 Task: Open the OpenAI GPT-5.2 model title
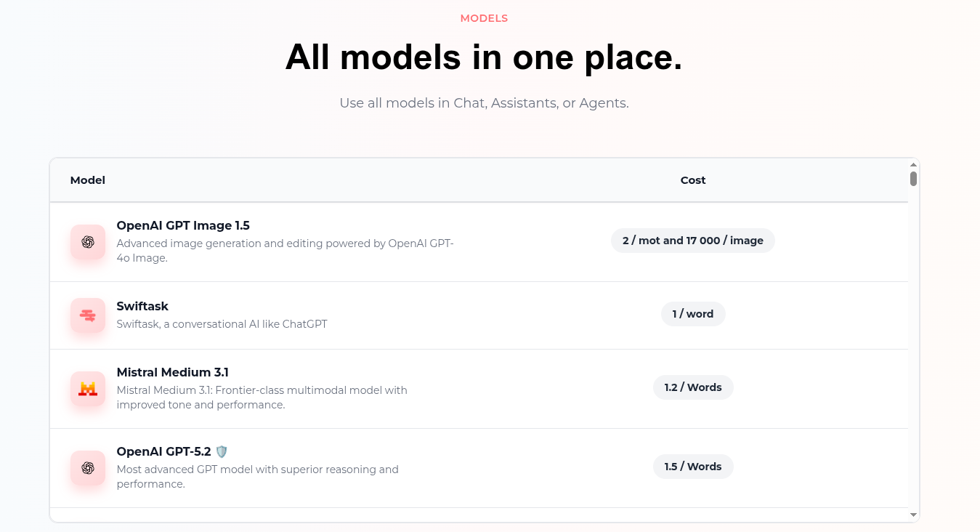click(164, 451)
